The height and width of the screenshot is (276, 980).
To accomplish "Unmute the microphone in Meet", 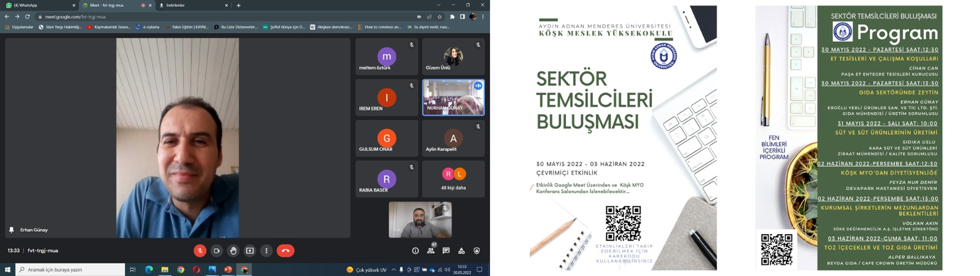I will [x=200, y=251].
